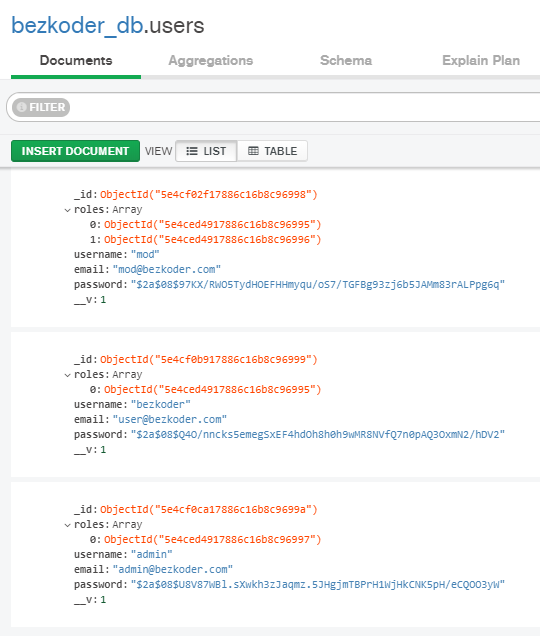Select _id ObjectId ending c96999
540x636 pixels.
click(x=209, y=360)
